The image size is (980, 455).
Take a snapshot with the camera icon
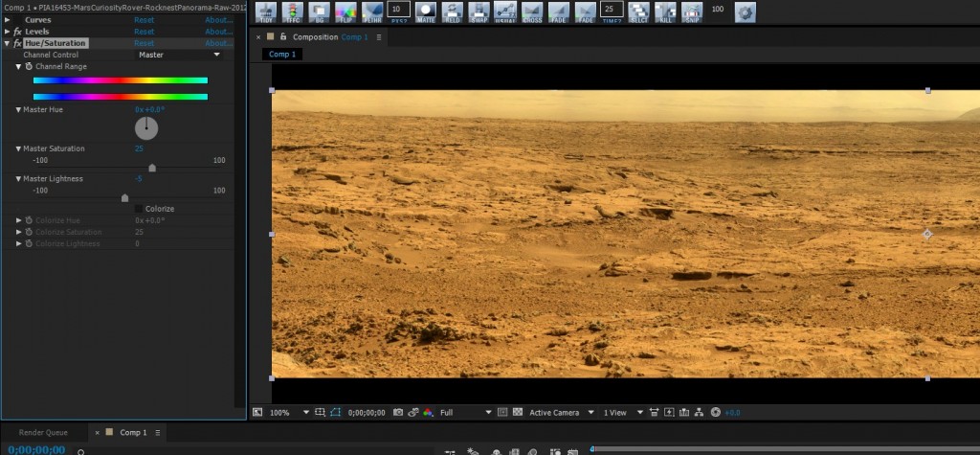[397, 412]
